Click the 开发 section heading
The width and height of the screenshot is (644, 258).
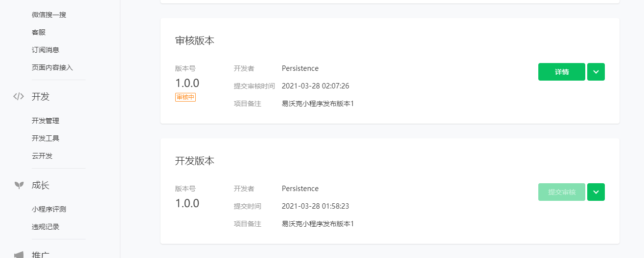point(41,97)
